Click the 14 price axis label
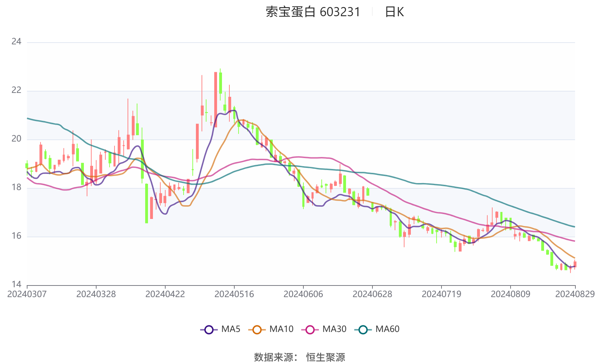Image resolution: width=599 pixels, height=364 pixels. point(16,284)
